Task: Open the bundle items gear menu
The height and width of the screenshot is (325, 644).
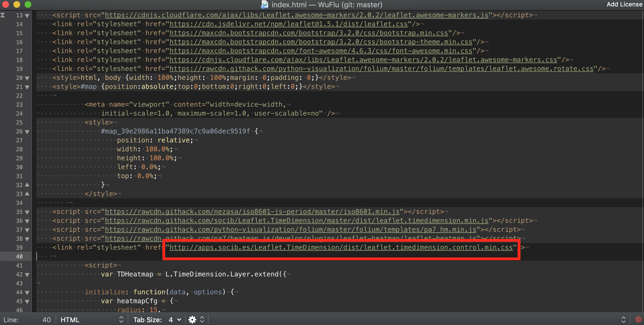Action: click(x=192, y=320)
